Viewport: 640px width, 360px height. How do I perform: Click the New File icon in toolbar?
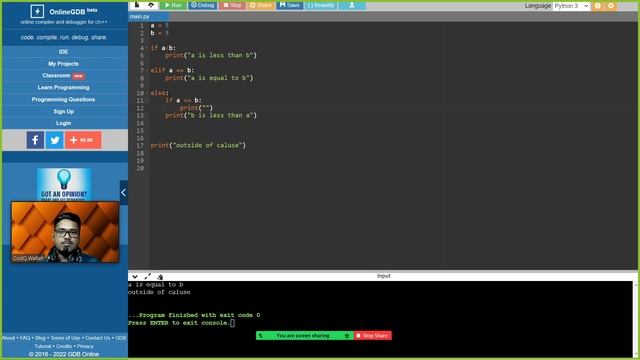tap(137, 5)
